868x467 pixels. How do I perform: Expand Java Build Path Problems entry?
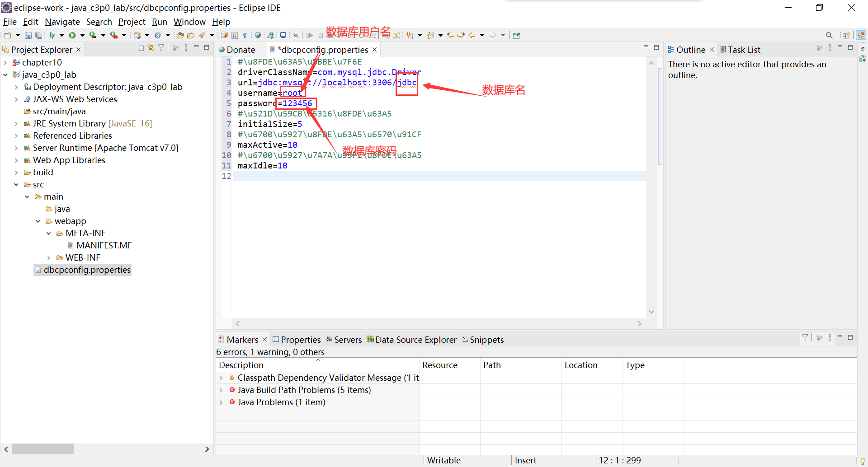click(x=222, y=390)
